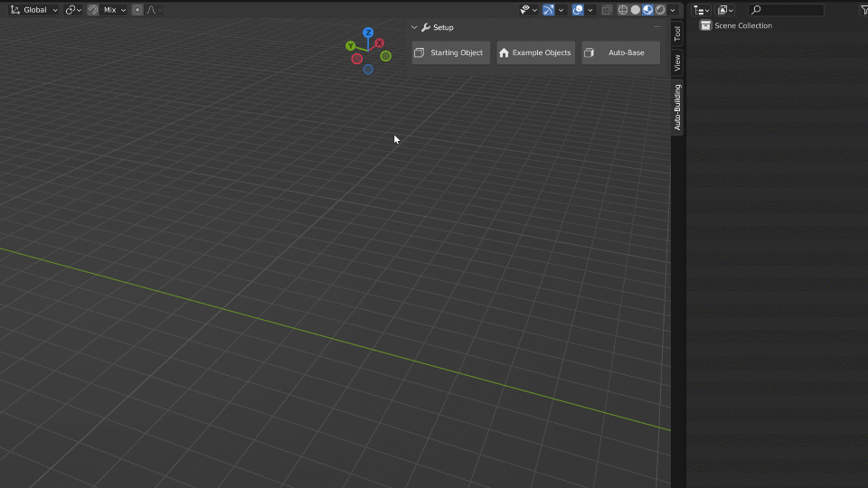This screenshot has width=868, height=488.
Task: Click the Starting Object button
Action: pyautogui.click(x=451, y=52)
